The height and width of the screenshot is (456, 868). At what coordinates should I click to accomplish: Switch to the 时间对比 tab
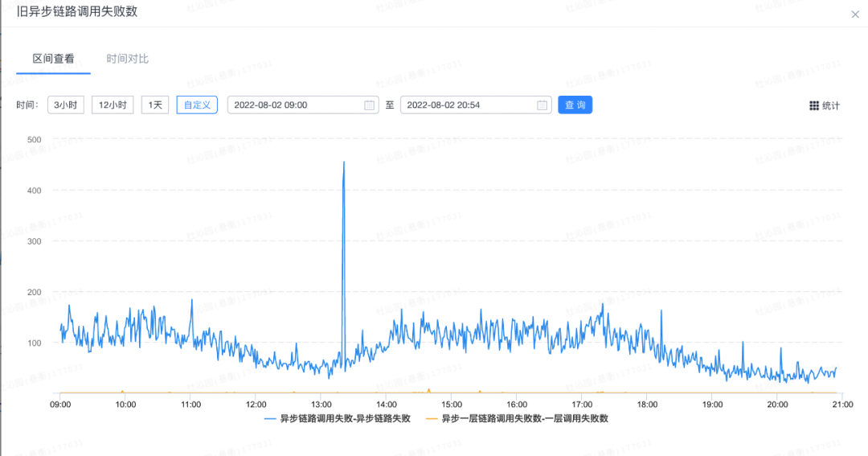tap(128, 59)
